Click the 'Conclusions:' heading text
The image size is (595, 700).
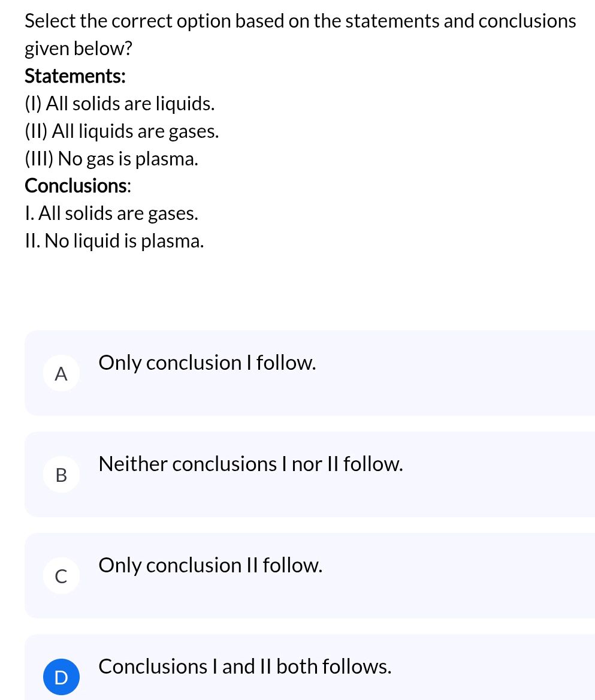coord(76,186)
